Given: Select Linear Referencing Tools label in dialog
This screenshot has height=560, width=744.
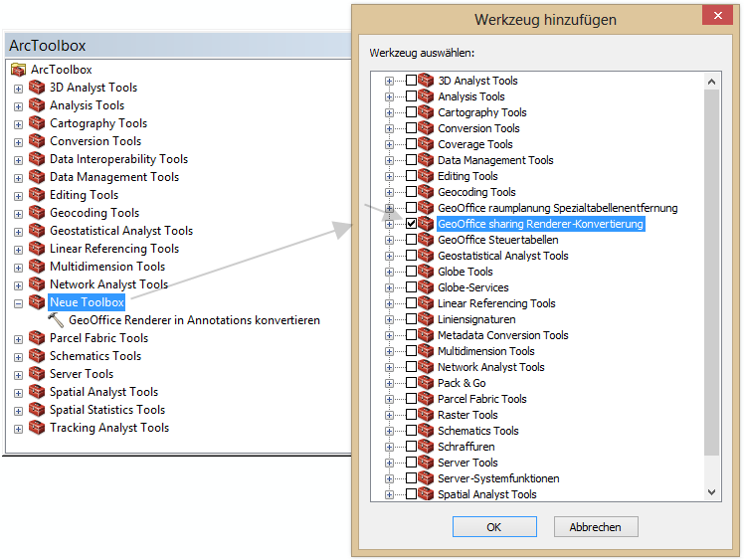Looking at the screenshot, I should 496,303.
